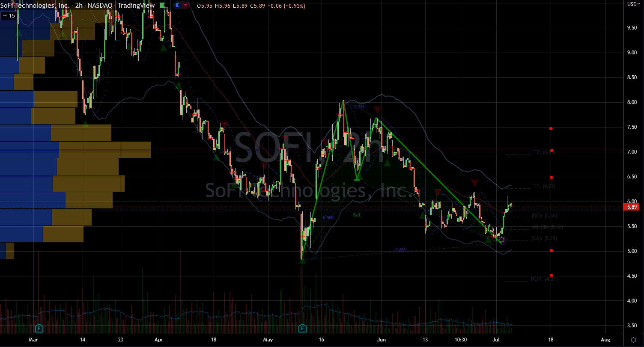The image size is (644, 347).
Task: Open the USD currency dropdown
Action: tap(633, 4)
